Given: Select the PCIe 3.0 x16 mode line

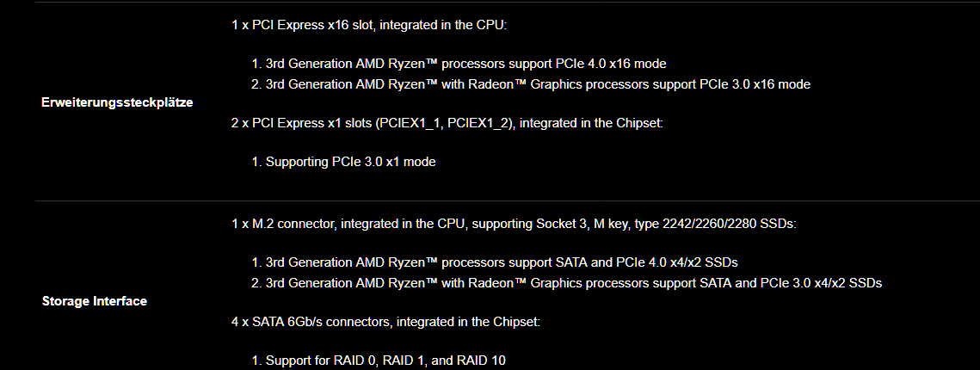Looking at the screenshot, I should (x=531, y=84).
